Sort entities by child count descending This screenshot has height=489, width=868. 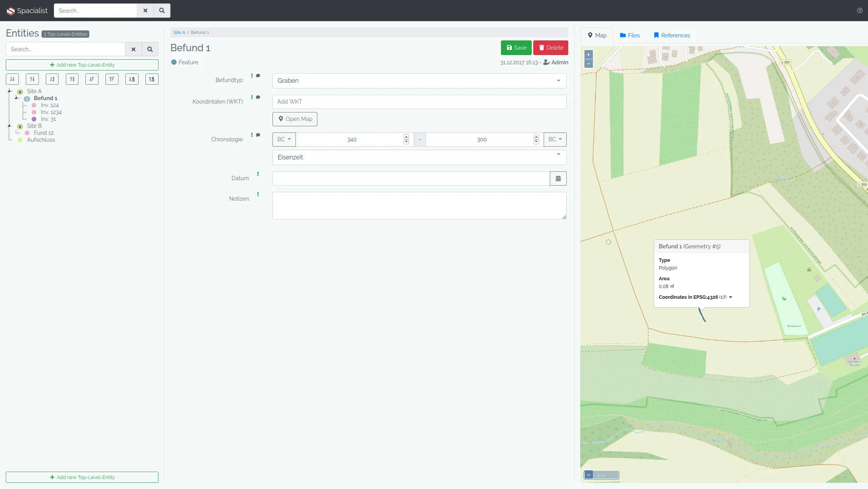pyautogui.click(x=112, y=79)
